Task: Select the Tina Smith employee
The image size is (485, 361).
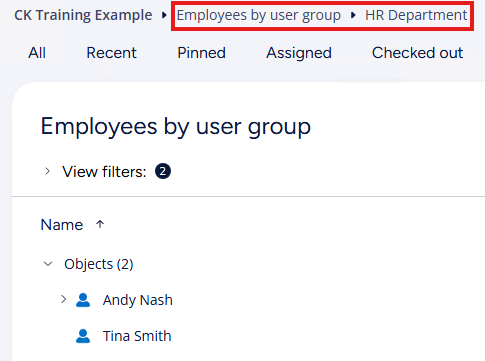Action: tap(137, 336)
